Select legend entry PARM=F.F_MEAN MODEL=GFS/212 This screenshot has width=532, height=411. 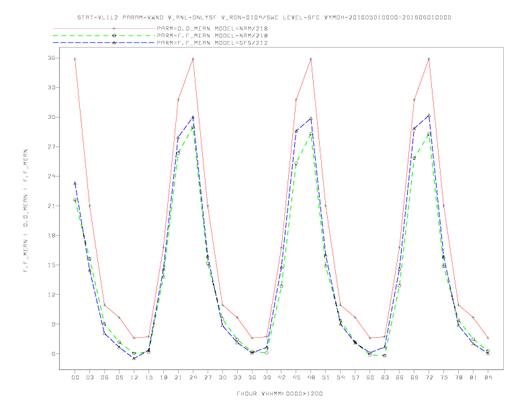tap(212, 43)
